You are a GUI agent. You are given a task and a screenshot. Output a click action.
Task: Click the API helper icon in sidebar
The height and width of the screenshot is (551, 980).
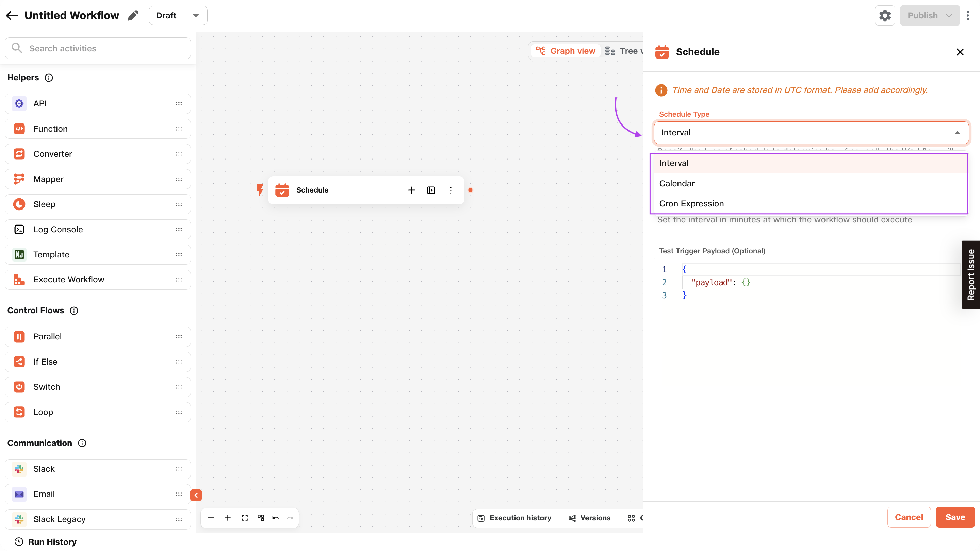(x=19, y=104)
